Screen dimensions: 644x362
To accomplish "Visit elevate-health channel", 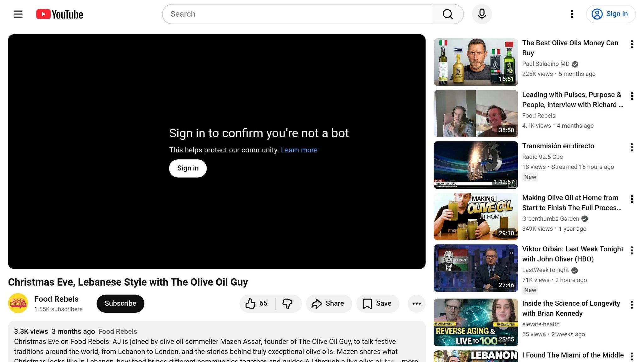I will click(x=541, y=324).
